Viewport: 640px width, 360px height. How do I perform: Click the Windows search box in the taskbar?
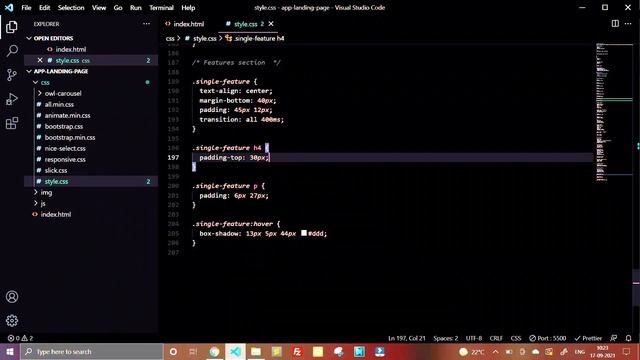pos(92,351)
